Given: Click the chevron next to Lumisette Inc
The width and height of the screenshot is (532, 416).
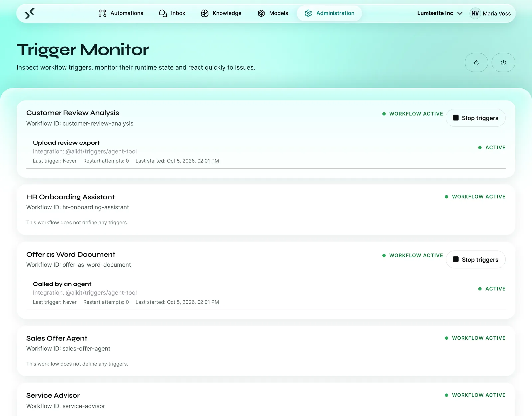Looking at the screenshot, I should pos(460,13).
